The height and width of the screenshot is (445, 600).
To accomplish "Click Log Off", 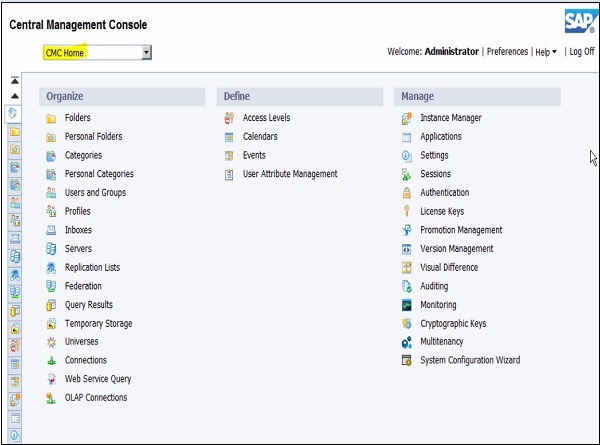I will (x=581, y=52).
